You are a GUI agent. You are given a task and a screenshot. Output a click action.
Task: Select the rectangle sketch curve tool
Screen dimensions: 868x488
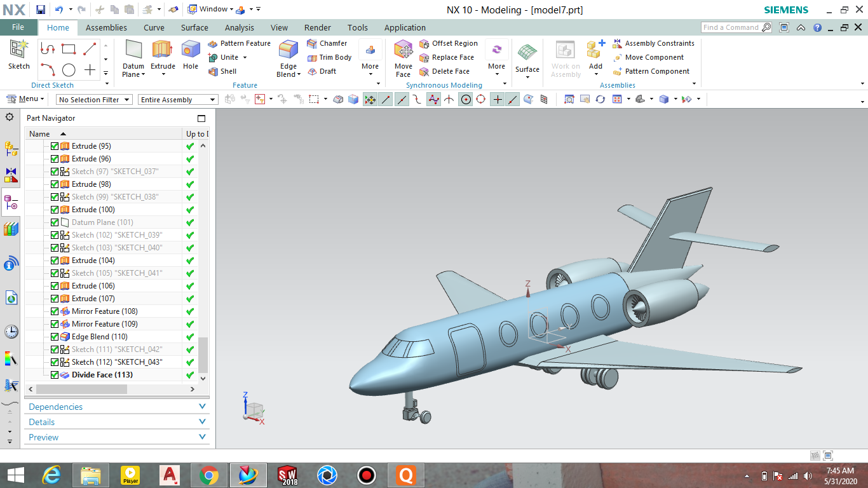(69, 49)
